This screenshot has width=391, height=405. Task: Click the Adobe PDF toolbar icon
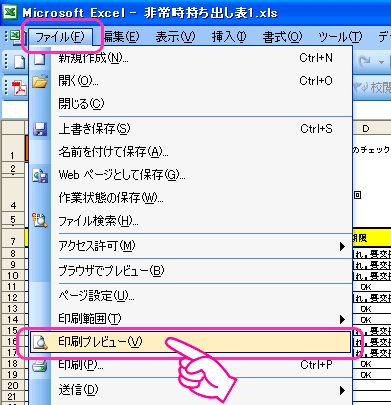click(19, 87)
